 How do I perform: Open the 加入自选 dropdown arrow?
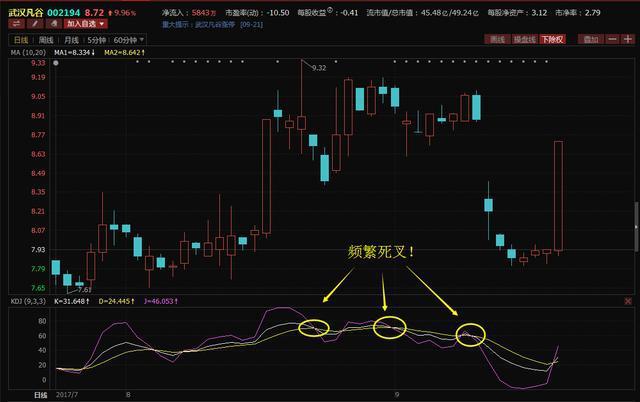point(102,24)
